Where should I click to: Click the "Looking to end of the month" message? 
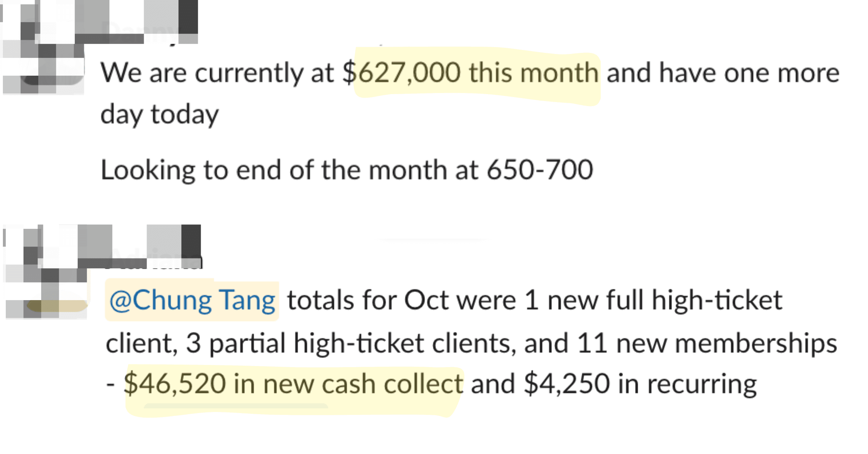[x=346, y=170]
